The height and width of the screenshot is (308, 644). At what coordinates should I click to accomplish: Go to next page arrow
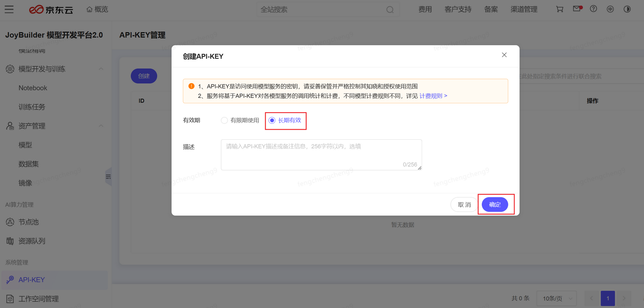(624, 298)
